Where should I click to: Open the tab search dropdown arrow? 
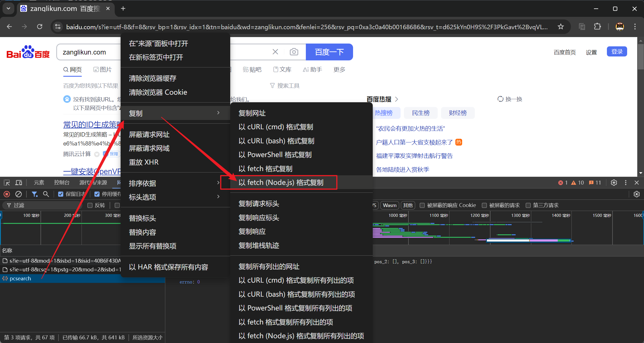(8, 8)
